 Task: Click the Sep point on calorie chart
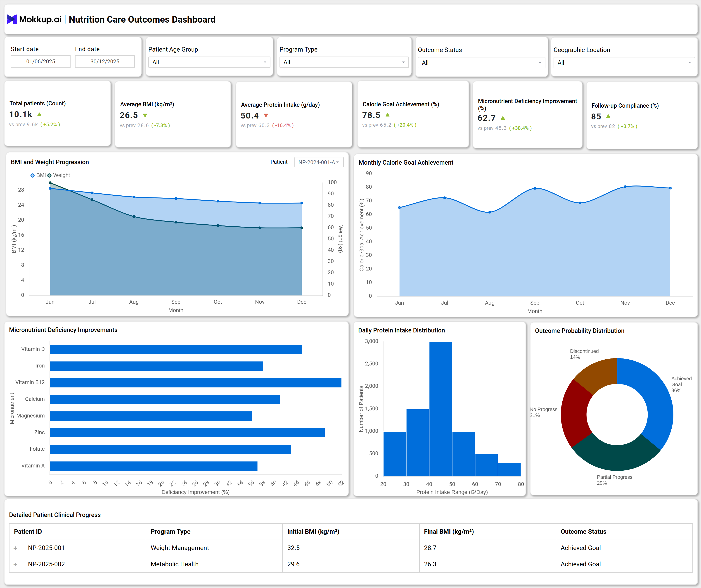(x=535, y=188)
